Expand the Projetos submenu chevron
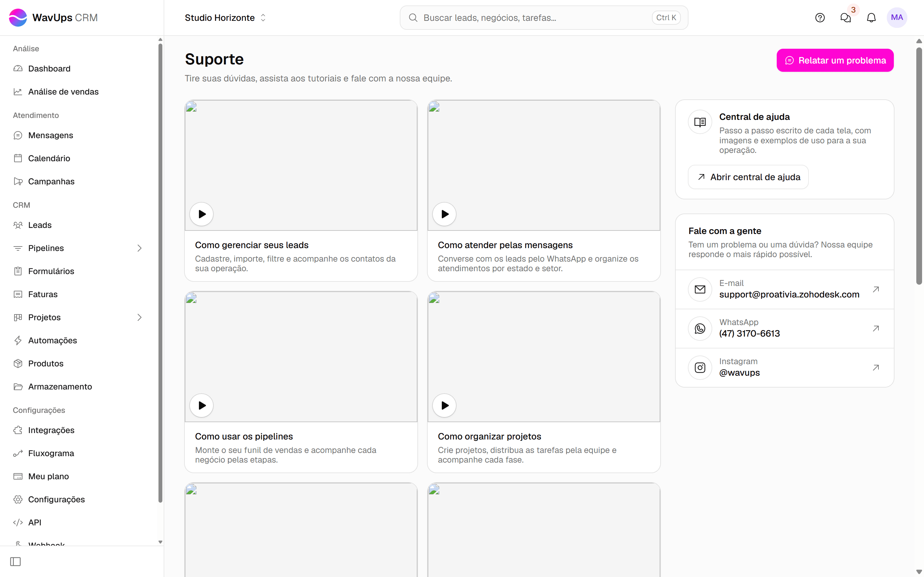Image resolution: width=924 pixels, height=577 pixels. tap(139, 317)
